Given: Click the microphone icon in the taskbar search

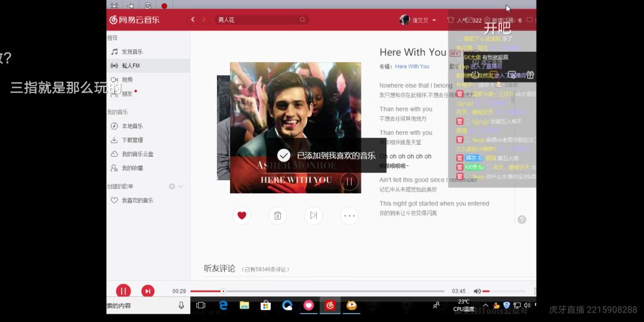Looking at the screenshot, I should [x=181, y=305].
